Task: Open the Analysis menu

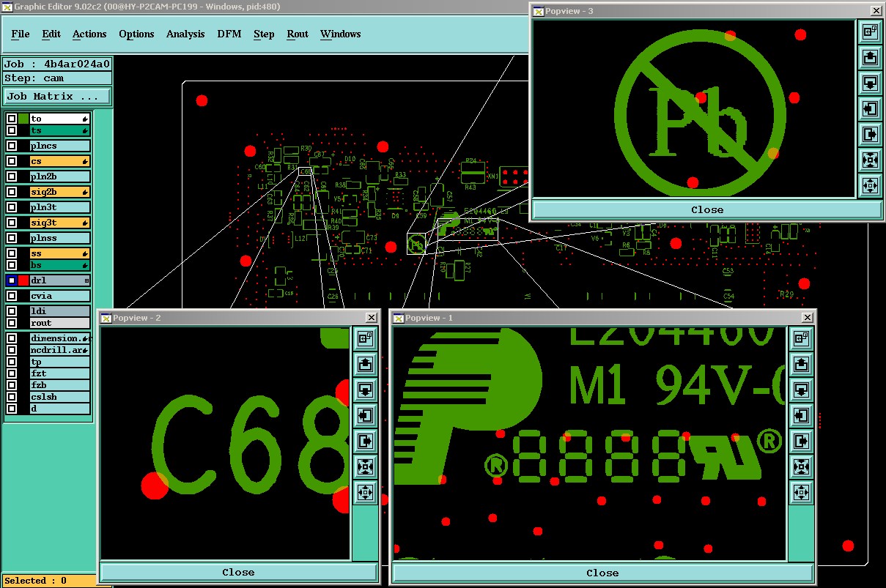Action: [185, 34]
